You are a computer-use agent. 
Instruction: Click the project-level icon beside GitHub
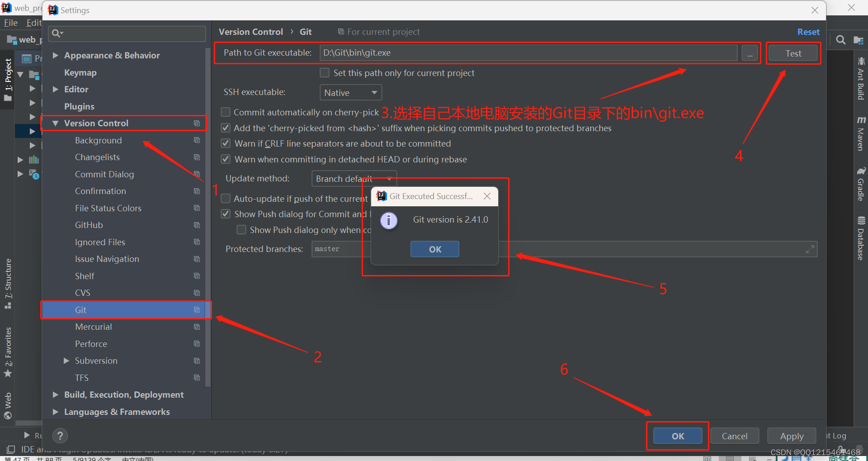click(x=197, y=225)
